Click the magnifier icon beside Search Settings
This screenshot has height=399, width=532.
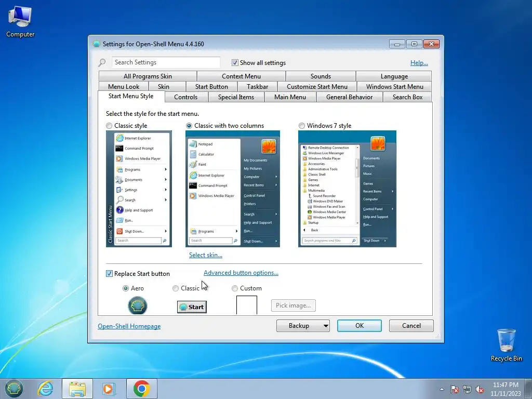(x=102, y=62)
